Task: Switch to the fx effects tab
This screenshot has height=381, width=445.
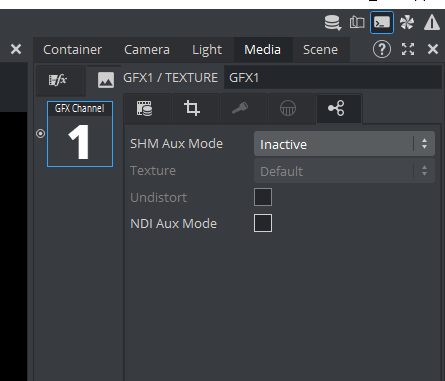Action: coord(58,80)
